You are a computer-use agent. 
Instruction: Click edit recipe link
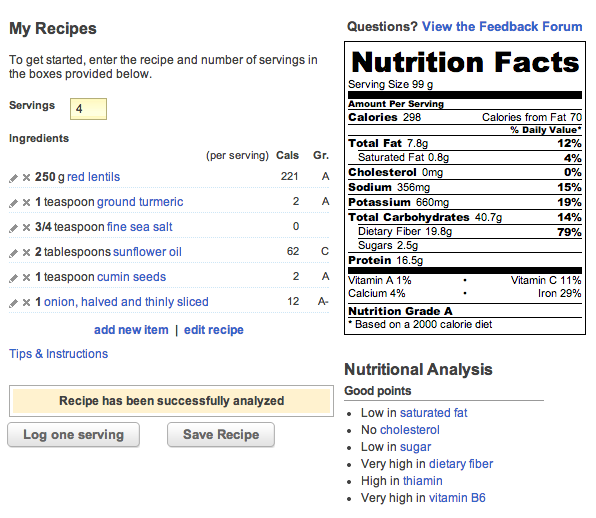[x=214, y=329]
